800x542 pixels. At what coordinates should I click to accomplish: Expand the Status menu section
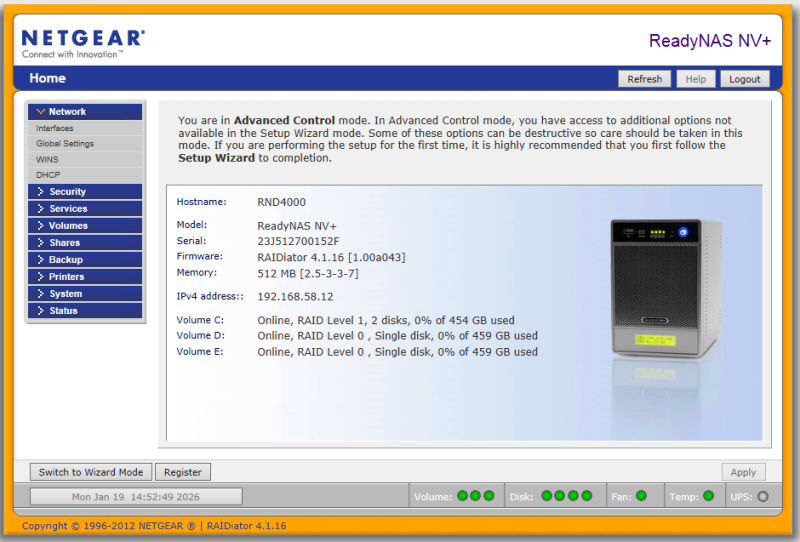point(85,311)
